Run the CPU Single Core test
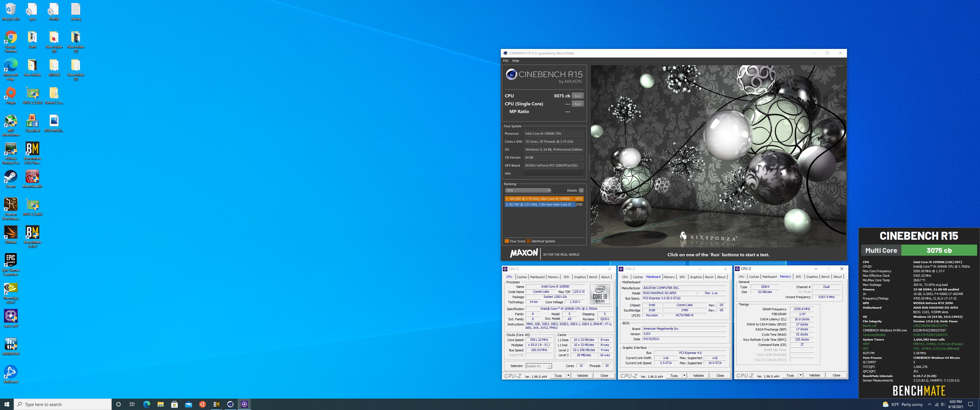 [x=577, y=104]
